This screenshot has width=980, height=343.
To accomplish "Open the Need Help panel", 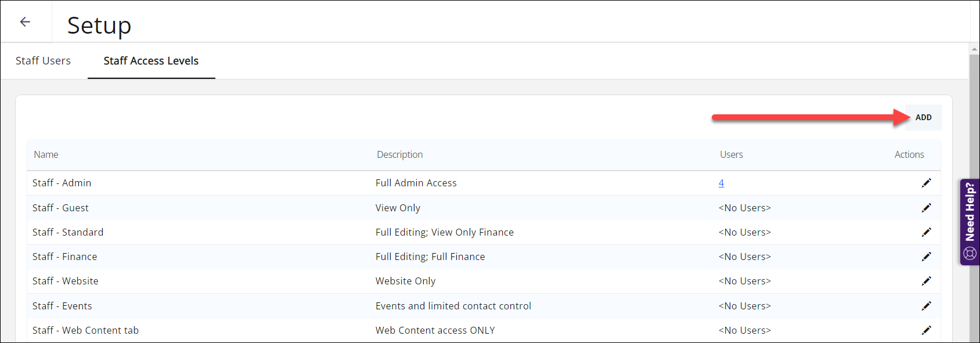I will point(970,221).
